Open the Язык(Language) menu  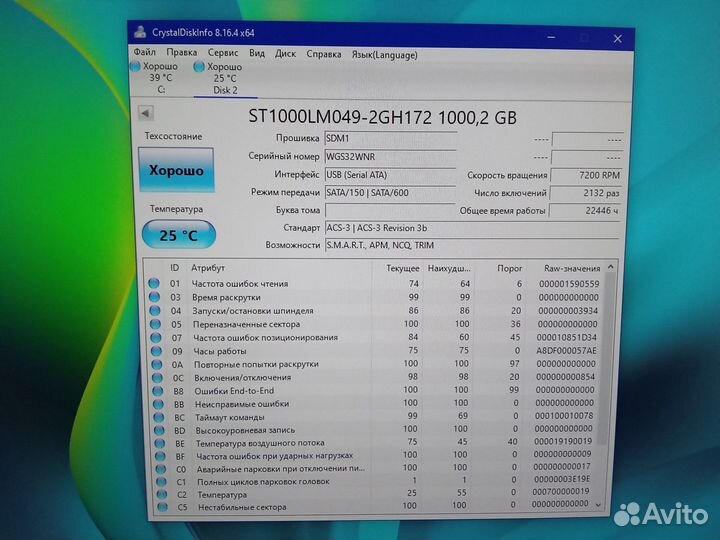386,53
